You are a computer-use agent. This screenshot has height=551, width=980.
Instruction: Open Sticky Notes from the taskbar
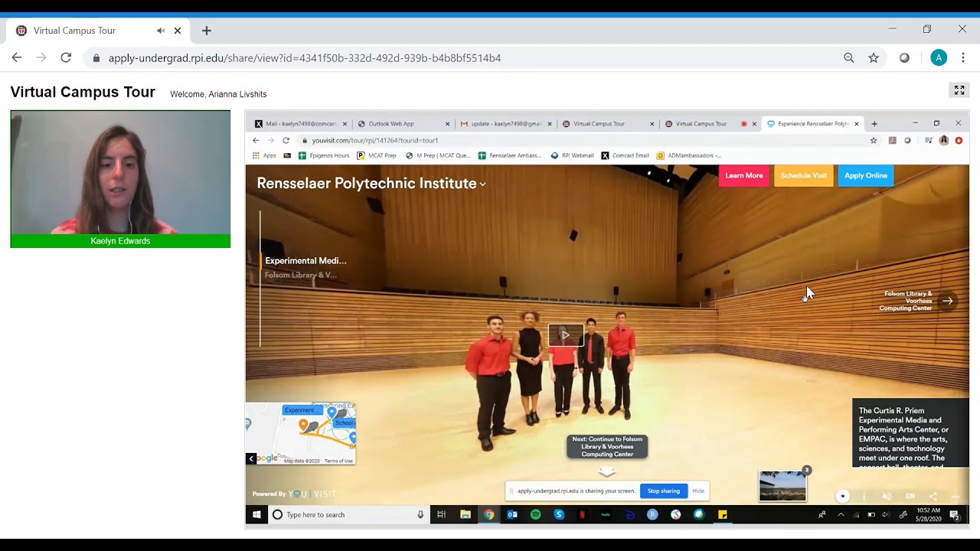722,515
